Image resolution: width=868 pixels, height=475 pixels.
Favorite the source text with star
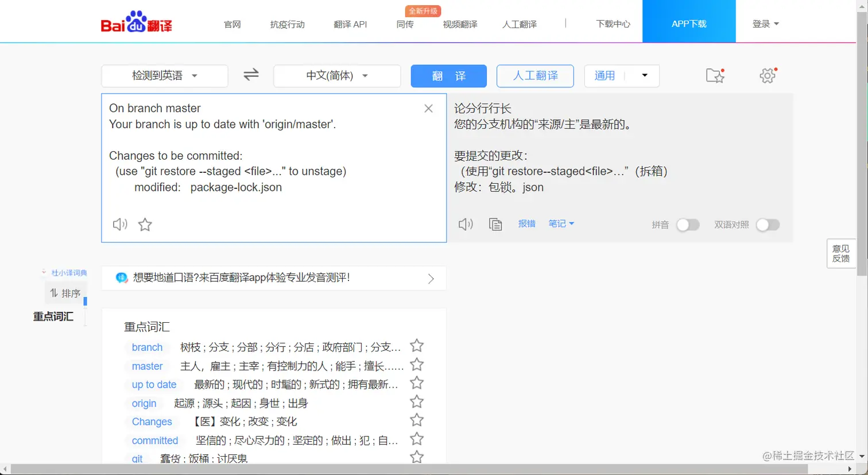(145, 225)
